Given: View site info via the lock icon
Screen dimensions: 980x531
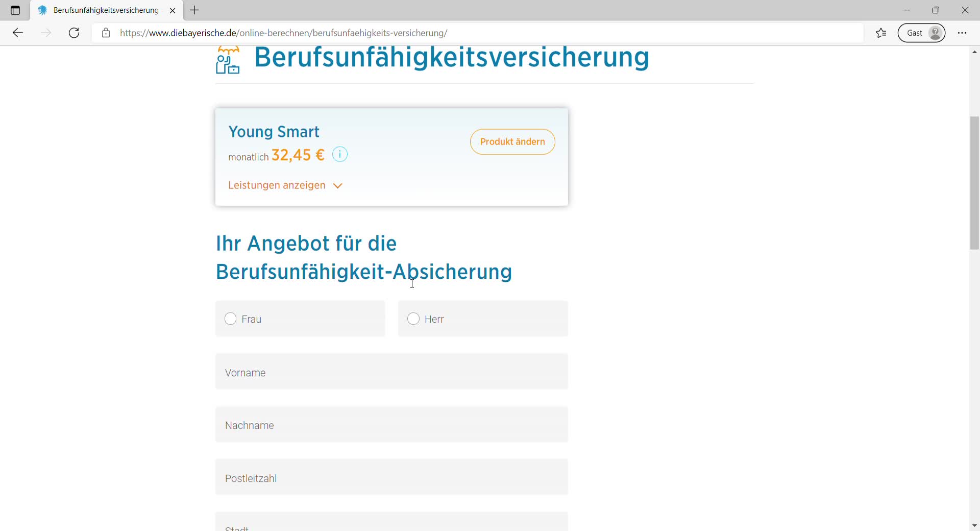Looking at the screenshot, I should click(106, 33).
